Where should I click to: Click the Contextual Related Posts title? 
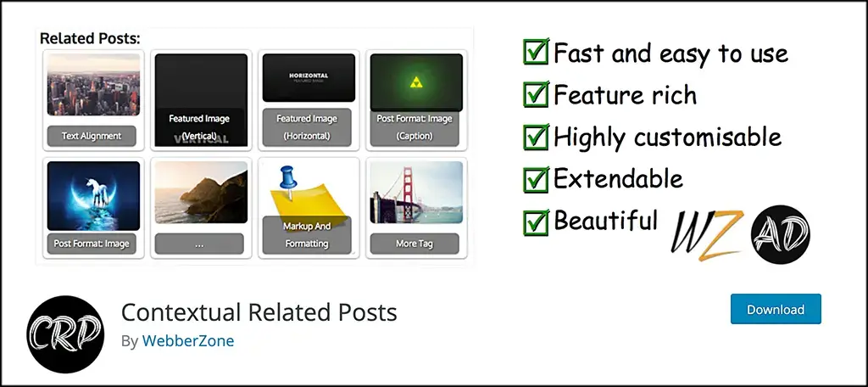coord(259,312)
